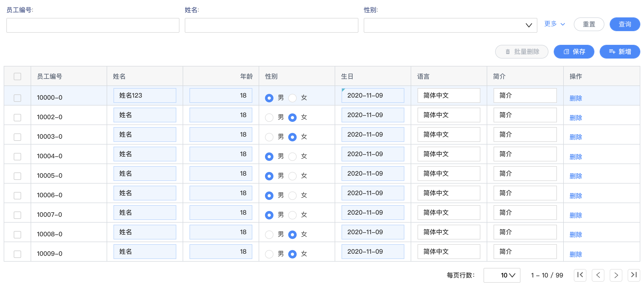Select 女 radio button for employee 10005-0
Screen dimensions: 644x288
tap(292, 176)
